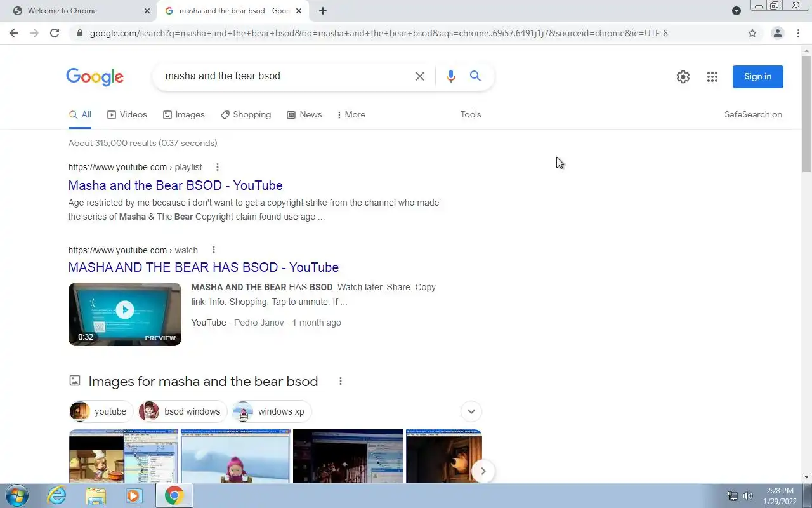Start voice search with the microphone icon
This screenshot has height=508, width=812.
[451, 76]
